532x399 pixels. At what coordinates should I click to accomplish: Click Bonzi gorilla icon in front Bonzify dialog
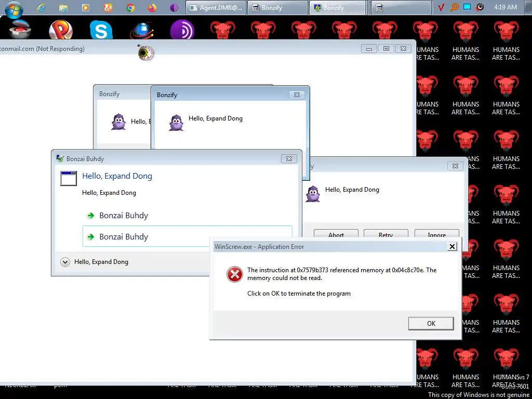(x=176, y=123)
